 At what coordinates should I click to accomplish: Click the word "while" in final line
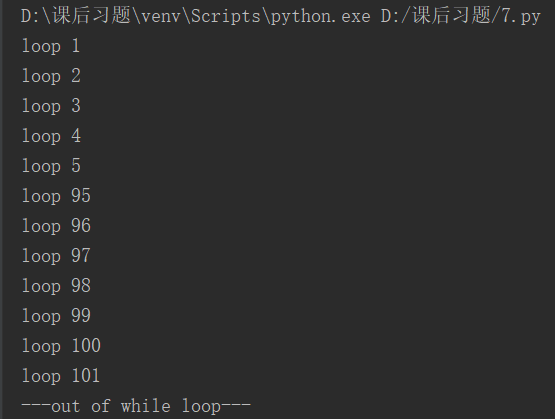click(x=145, y=406)
